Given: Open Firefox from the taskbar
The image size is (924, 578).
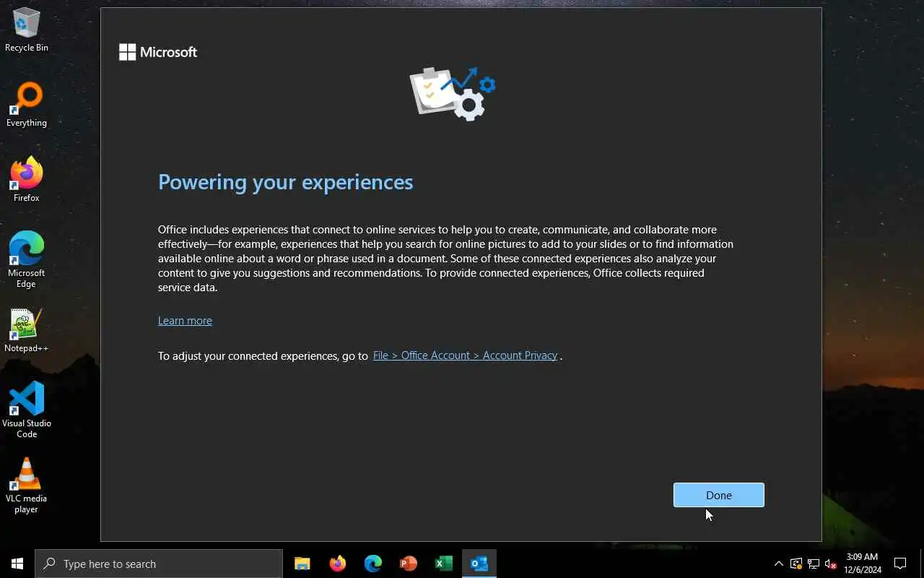Looking at the screenshot, I should point(337,564).
